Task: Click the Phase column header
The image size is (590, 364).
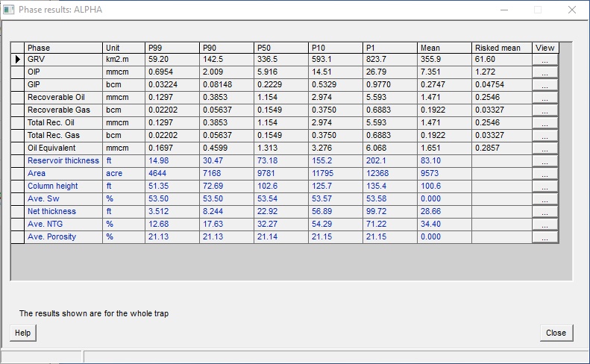Action: click(63, 48)
